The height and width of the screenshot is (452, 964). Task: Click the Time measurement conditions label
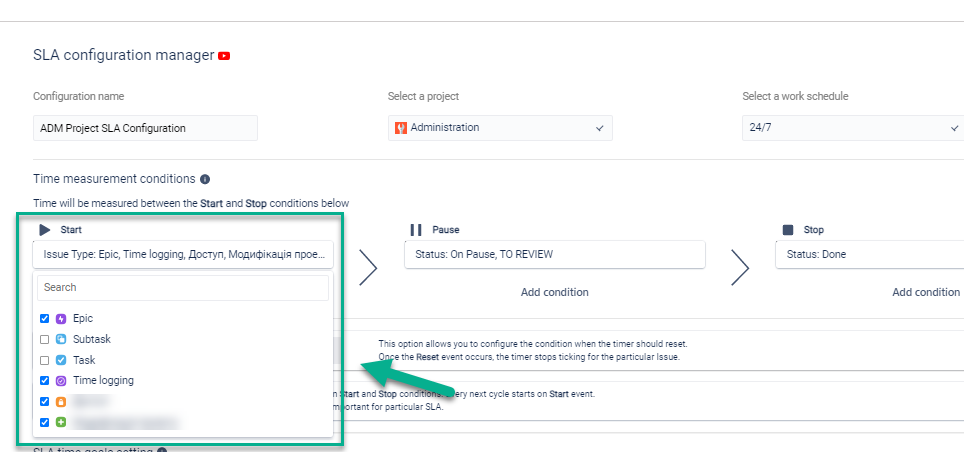coord(114,179)
